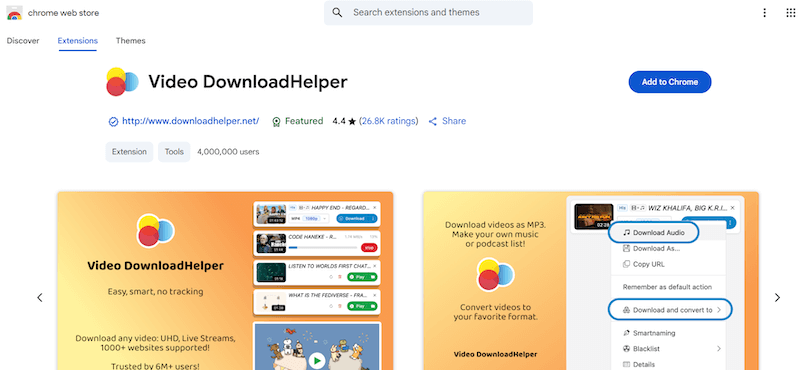The height and width of the screenshot is (370, 800).
Task: Click the 4.4 rating value
Action: pyautogui.click(x=339, y=121)
